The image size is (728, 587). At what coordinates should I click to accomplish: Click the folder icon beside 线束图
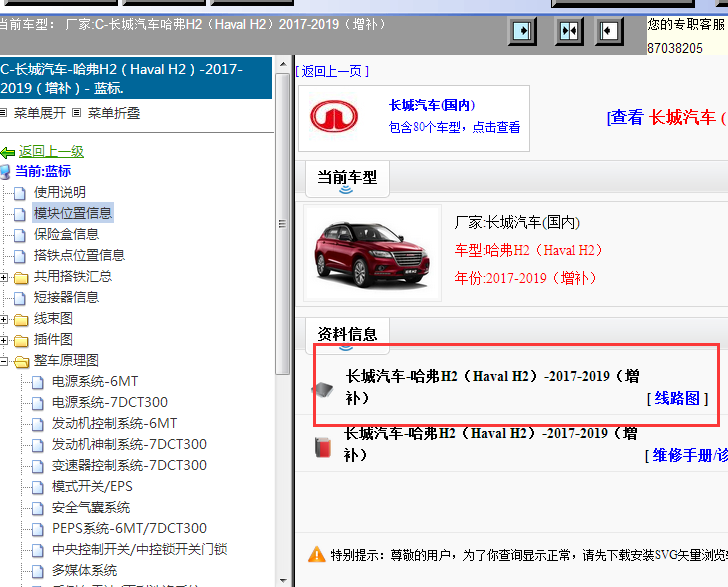click(21, 320)
